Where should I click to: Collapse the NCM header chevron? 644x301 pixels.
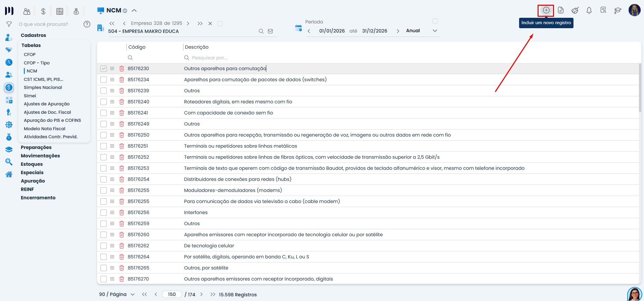pyautogui.click(x=134, y=10)
